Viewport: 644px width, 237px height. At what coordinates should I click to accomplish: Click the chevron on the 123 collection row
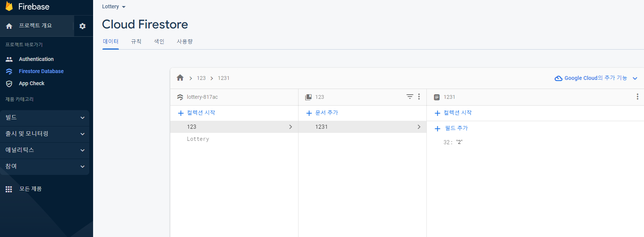click(291, 127)
